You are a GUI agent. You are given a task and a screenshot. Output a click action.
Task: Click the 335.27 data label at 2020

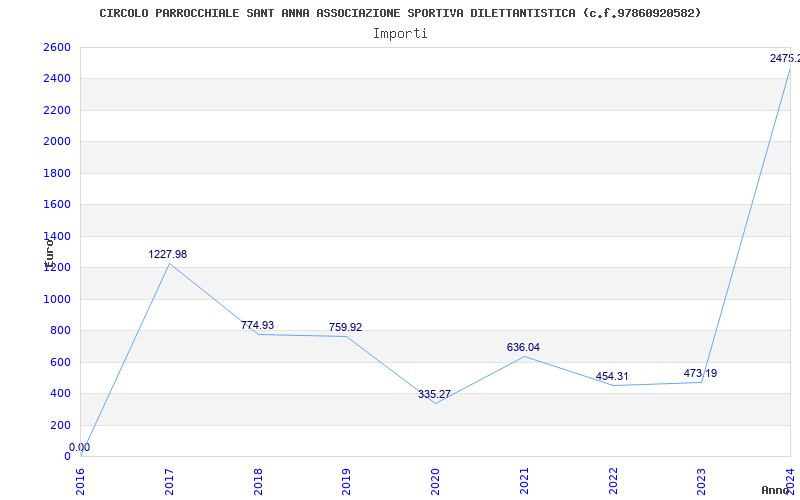click(434, 395)
